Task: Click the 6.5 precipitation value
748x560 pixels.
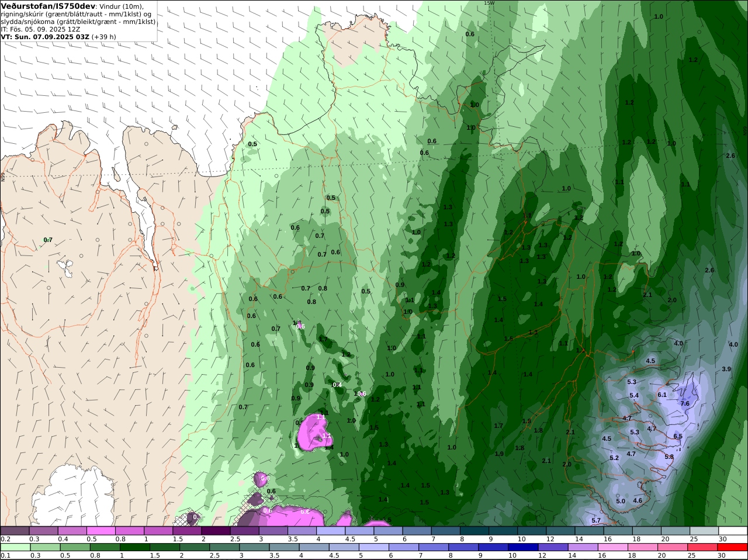Action: tap(678, 437)
